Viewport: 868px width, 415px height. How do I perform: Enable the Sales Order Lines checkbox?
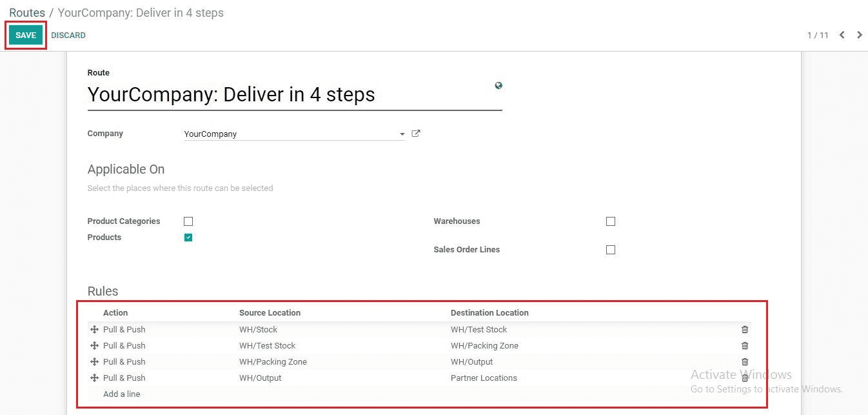(611, 250)
